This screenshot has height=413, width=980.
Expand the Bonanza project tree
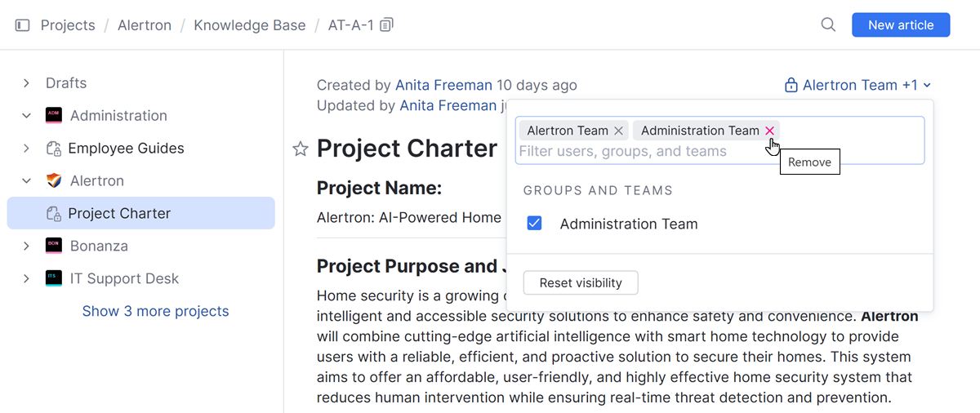coord(27,246)
